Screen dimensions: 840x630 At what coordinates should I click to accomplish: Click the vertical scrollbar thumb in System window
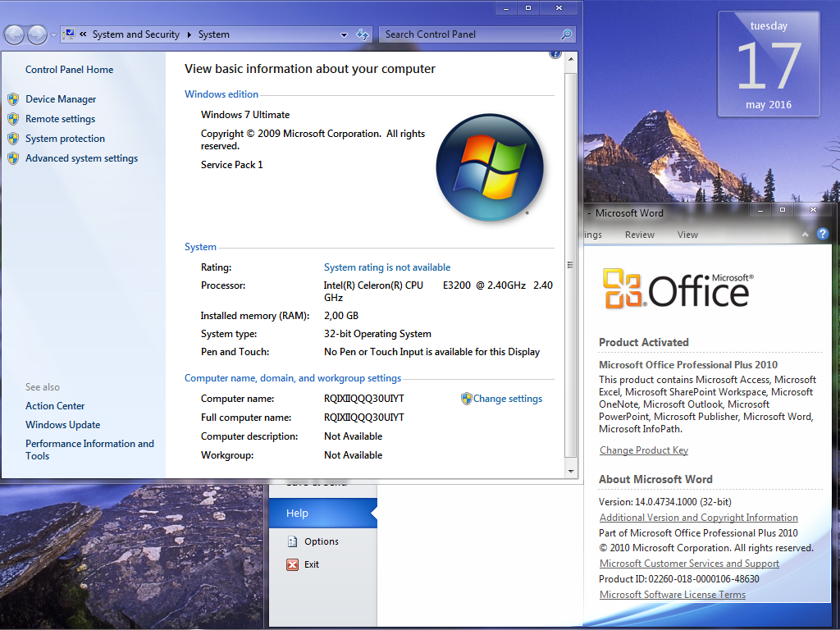tap(571, 265)
